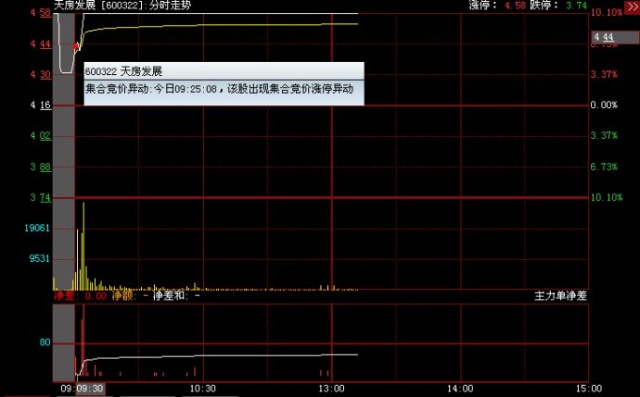Click the 80 label in the net-difference panel
The image size is (640, 397).
(x=45, y=342)
